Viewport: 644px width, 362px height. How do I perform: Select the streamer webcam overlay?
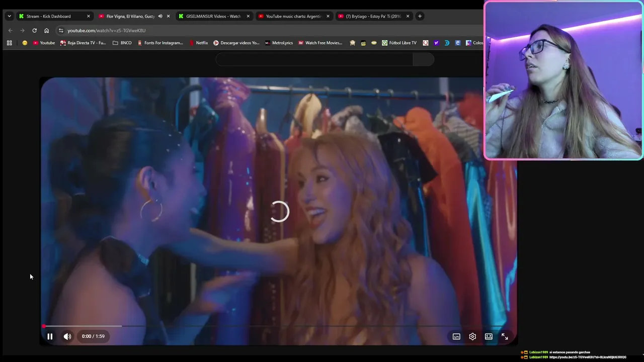[x=563, y=80]
